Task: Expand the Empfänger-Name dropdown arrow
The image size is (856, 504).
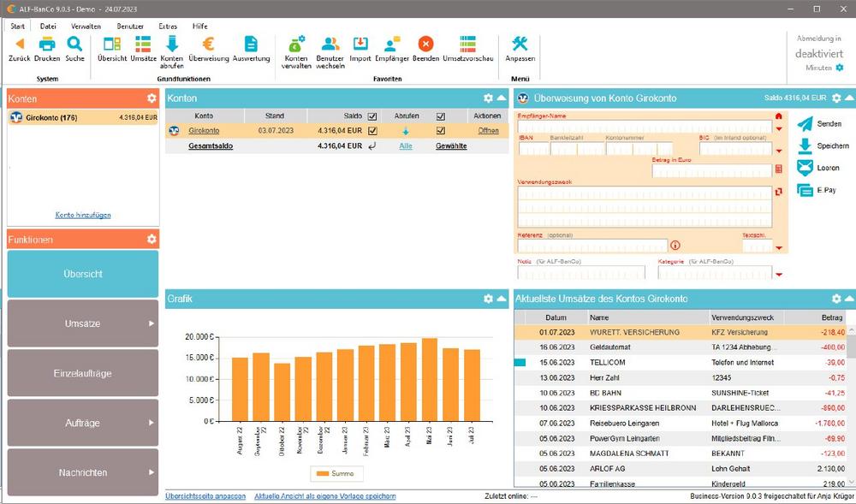Action: pos(778,128)
